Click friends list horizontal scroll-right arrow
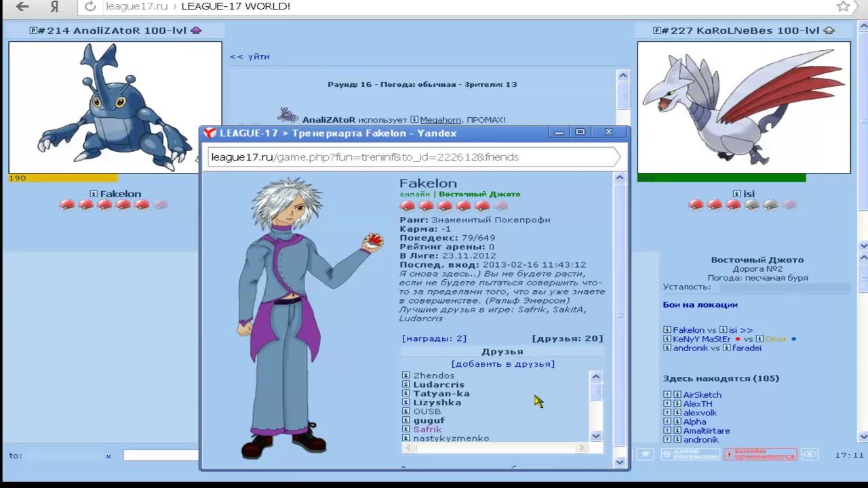This screenshot has width=868, height=488. [x=581, y=447]
